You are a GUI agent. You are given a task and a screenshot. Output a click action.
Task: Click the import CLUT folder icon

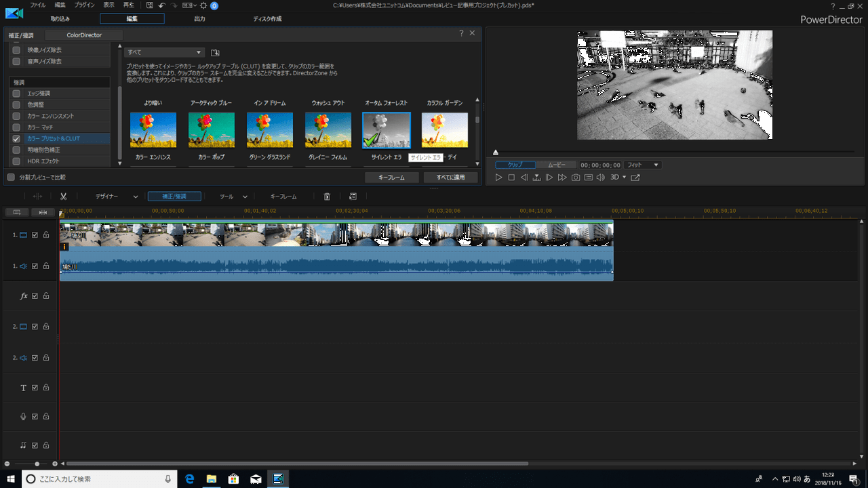[215, 52]
